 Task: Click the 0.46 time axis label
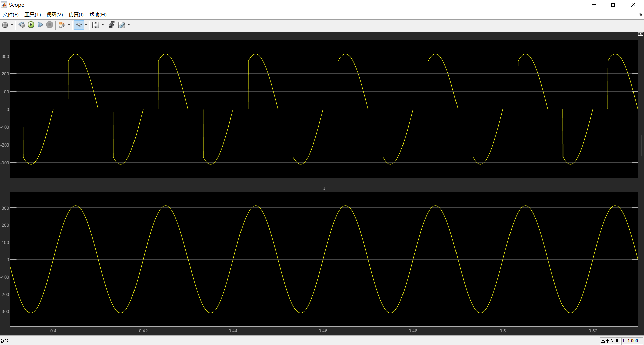click(323, 331)
